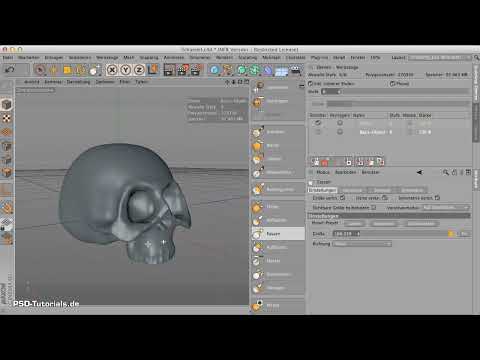This screenshot has height=360, width=480.
Task: Toggle lock of the Basis-Objekt layer
Action: click(x=340, y=132)
